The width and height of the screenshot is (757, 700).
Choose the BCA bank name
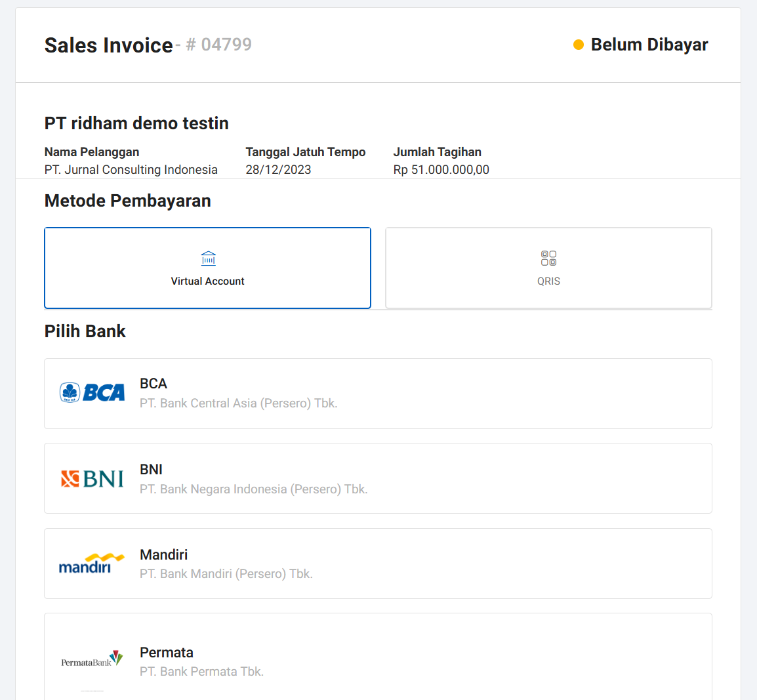click(153, 384)
